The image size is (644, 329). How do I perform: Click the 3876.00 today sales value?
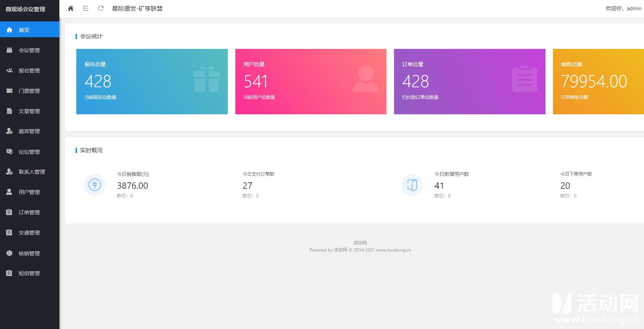coord(132,186)
